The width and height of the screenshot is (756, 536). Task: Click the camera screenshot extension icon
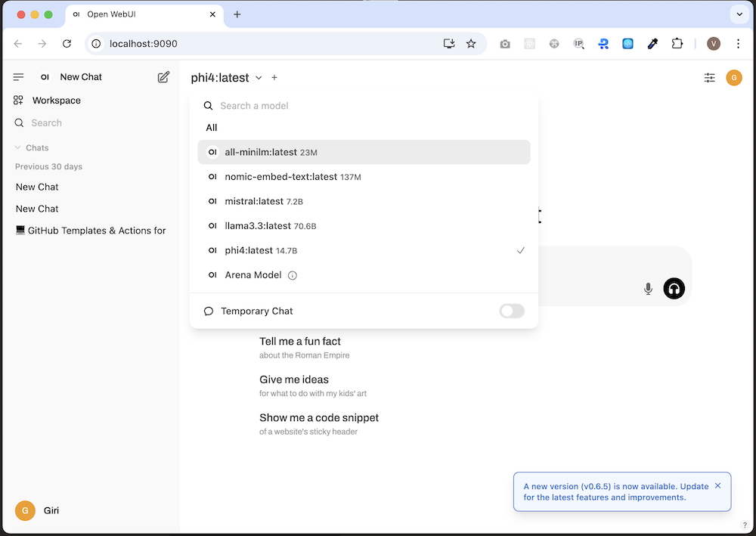[505, 44]
